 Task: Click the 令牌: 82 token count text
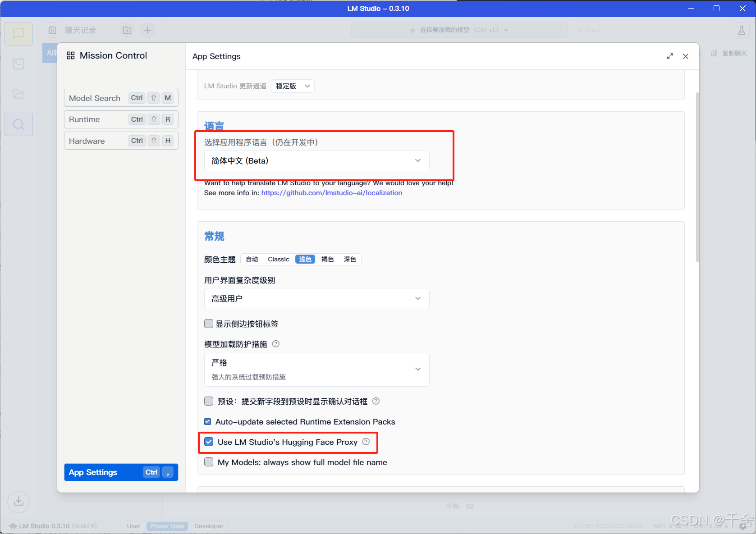[x=460, y=506]
